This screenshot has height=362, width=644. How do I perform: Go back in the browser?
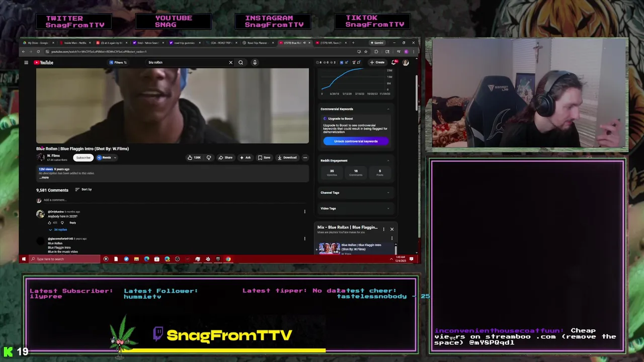[x=23, y=51]
